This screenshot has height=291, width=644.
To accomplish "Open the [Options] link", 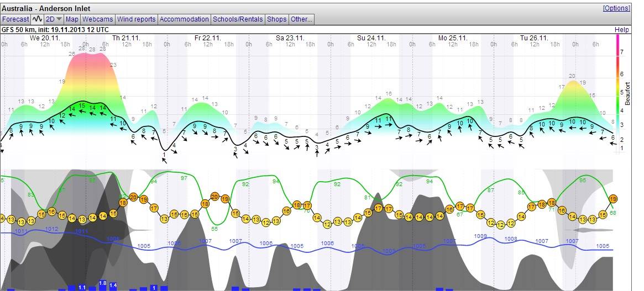I will 616,8.
